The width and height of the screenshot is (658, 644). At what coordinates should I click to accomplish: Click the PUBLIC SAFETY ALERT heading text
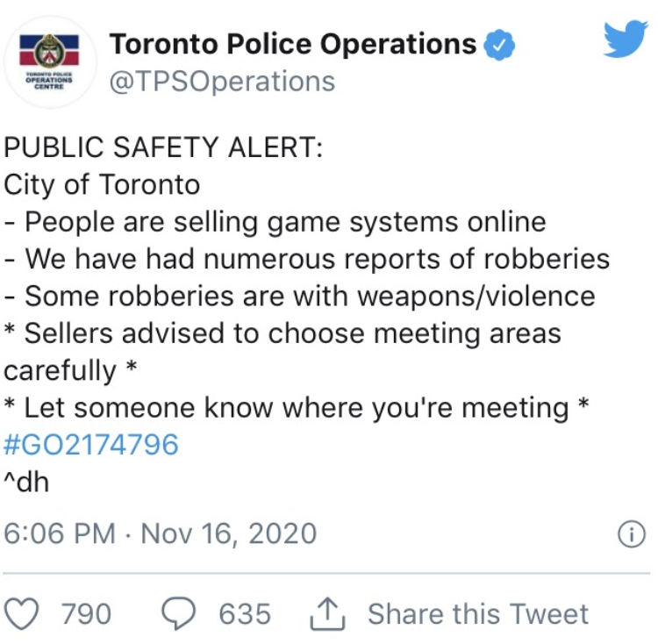[x=164, y=147]
